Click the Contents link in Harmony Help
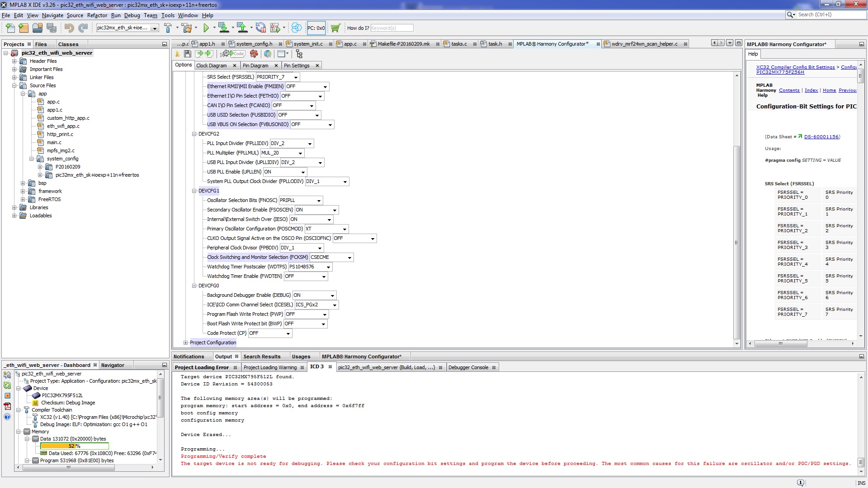 point(789,90)
